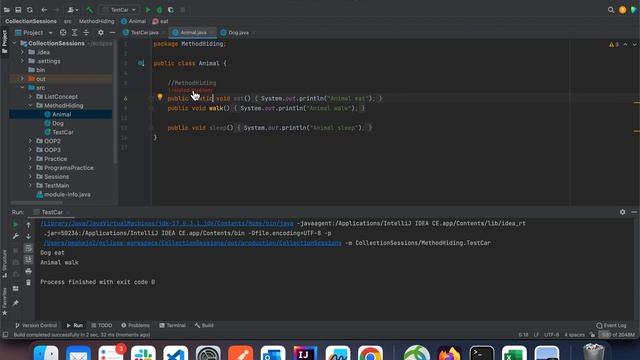640x360 pixels.
Task: Open TestCar run configuration dropdown
Action: [119, 10]
